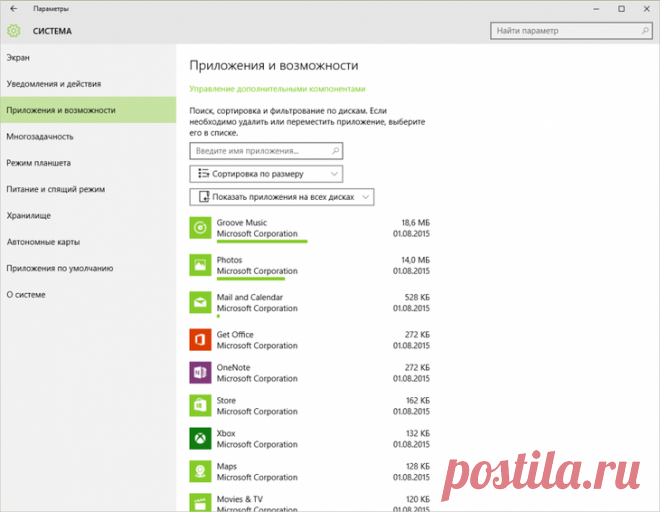Image resolution: width=660 pixels, height=512 pixels.
Task: Select the Store entry name
Action: [226, 400]
